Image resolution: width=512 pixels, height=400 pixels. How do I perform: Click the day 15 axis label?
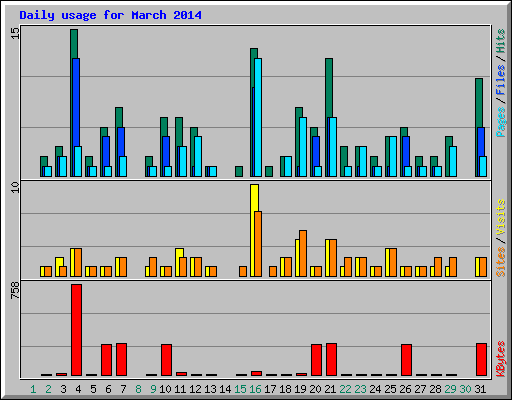(240, 389)
